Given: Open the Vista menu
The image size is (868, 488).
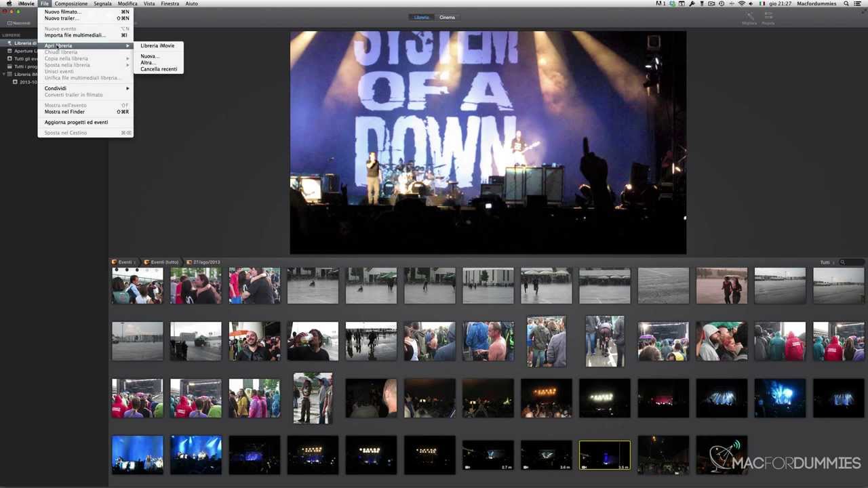Looking at the screenshot, I should pos(149,3).
